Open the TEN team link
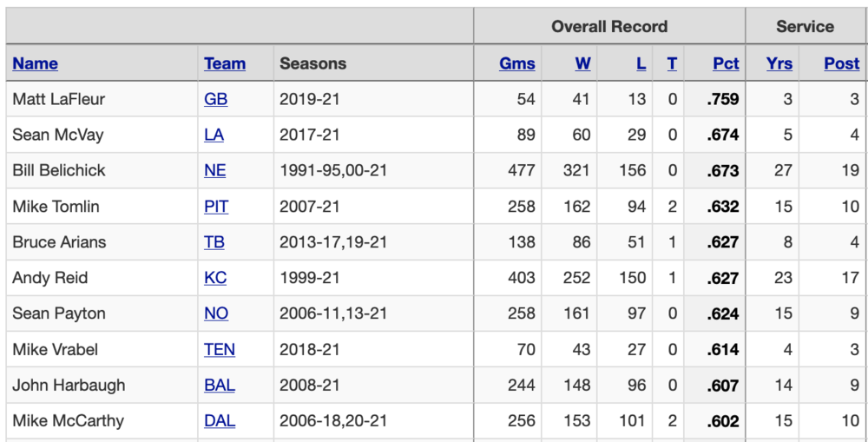This screenshot has height=442, width=868. coord(220,350)
